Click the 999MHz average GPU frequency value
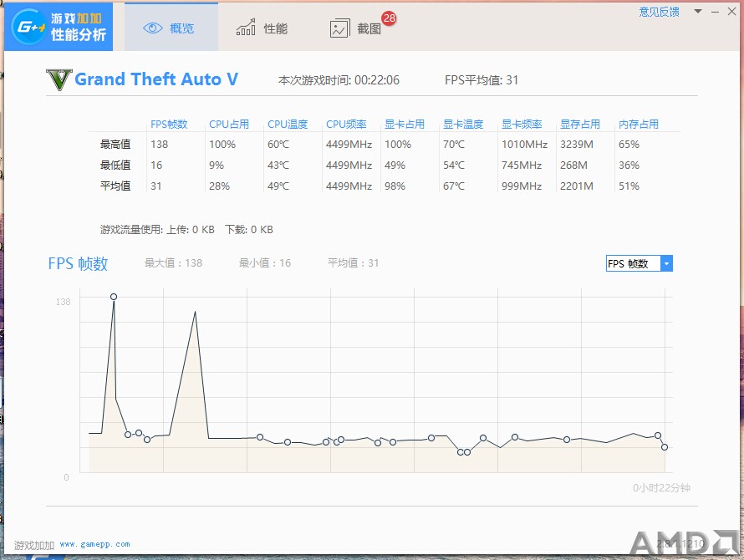Viewport: 744px width, 560px height. coord(522,186)
